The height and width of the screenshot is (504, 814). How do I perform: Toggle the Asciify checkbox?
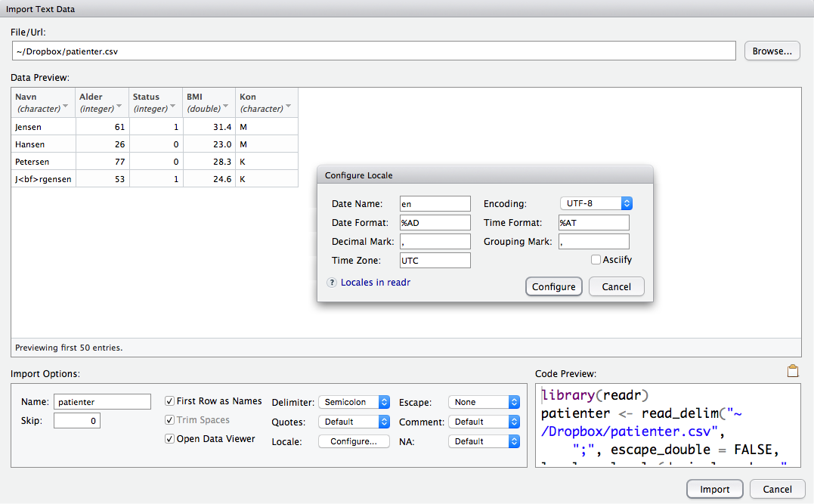(x=596, y=260)
